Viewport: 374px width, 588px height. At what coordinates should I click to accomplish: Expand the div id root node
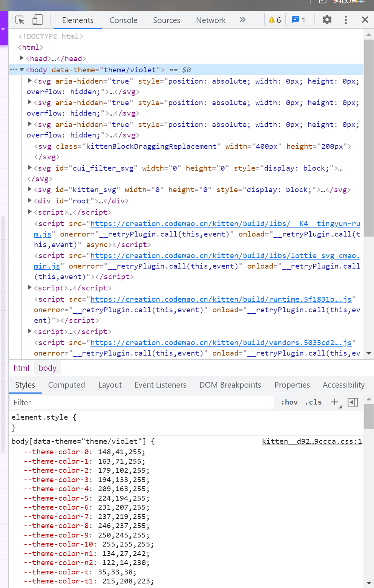tap(30, 200)
